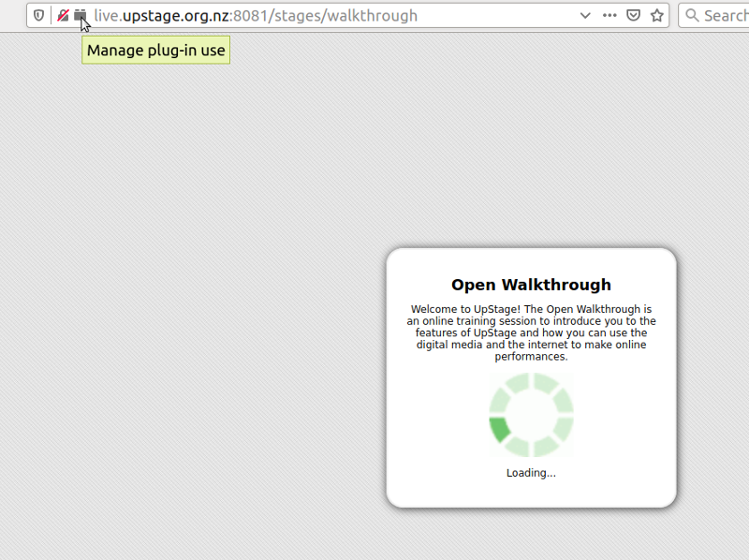Click the blocked autoplay media permission icon
Viewport: 749px width, 560px height.
tap(63, 16)
